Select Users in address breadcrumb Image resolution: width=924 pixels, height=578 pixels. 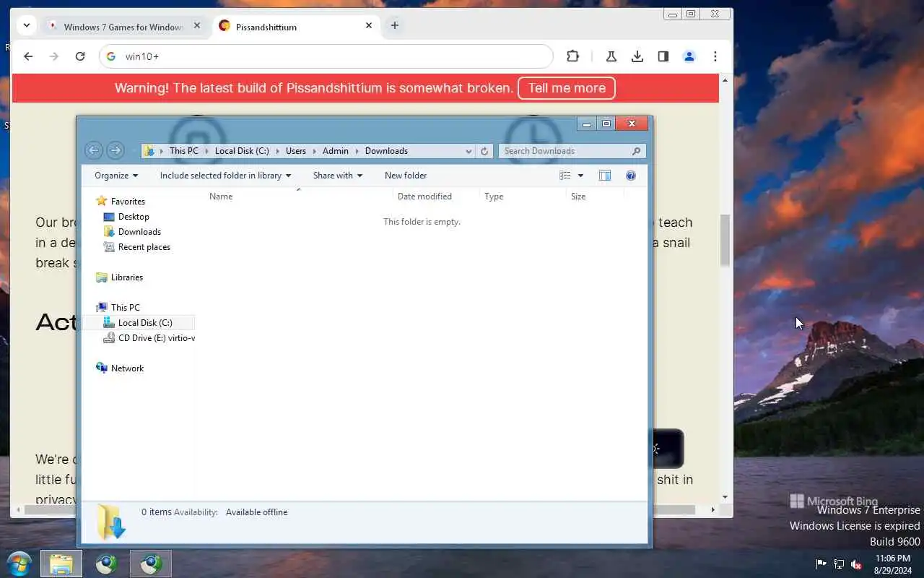pos(296,151)
